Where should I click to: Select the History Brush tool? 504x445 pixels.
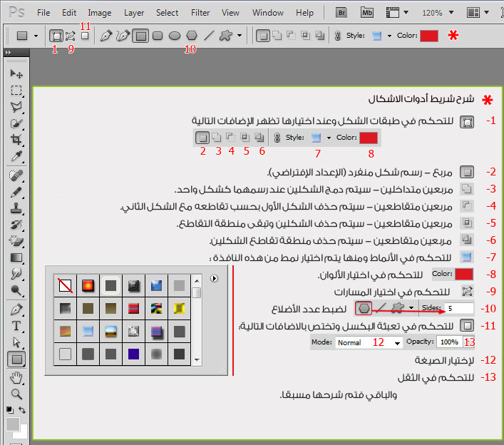16,225
